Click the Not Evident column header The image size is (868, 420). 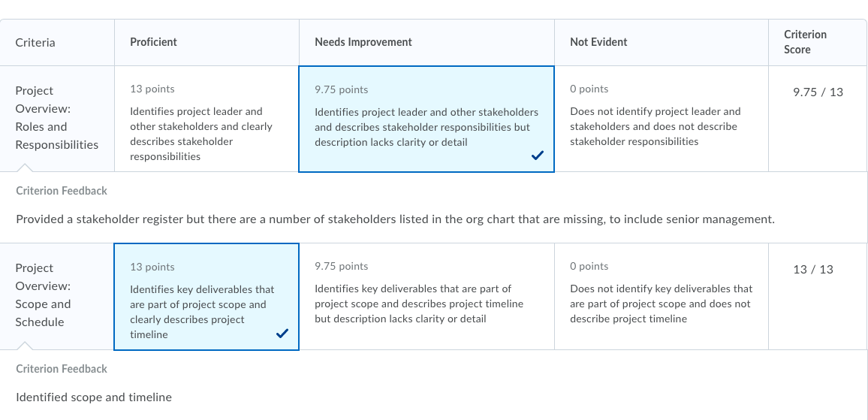[x=598, y=42]
